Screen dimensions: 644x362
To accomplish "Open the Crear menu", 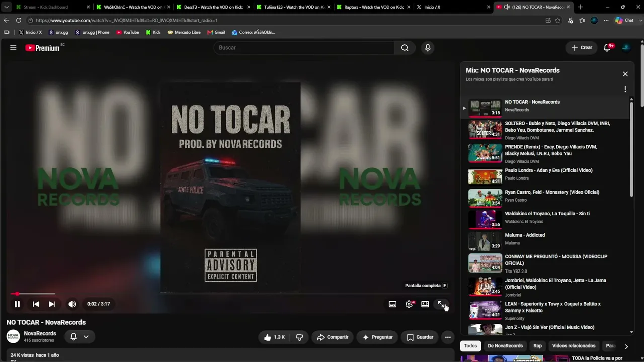I will 582,48.
